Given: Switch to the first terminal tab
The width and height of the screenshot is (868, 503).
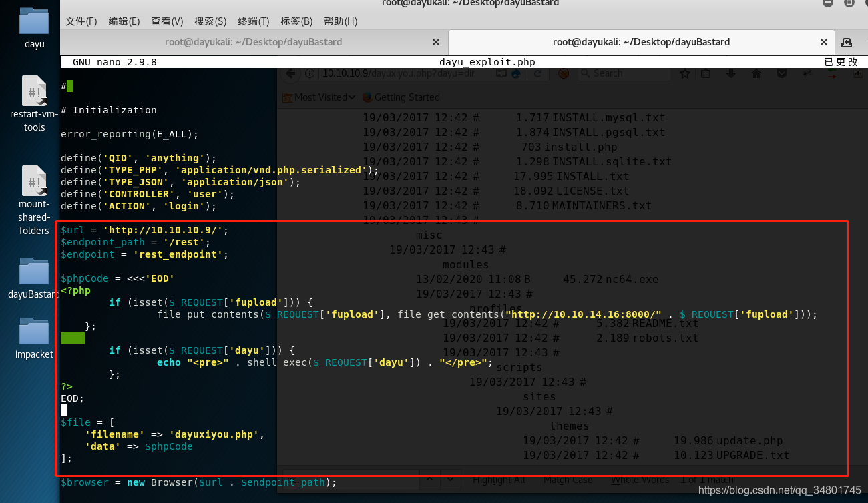Looking at the screenshot, I should [254, 42].
